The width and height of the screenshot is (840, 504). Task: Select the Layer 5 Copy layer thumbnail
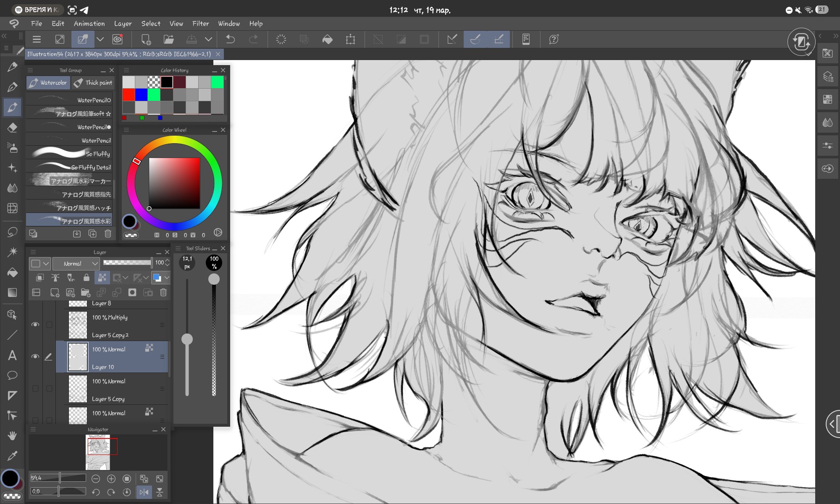(x=78, y=388)
